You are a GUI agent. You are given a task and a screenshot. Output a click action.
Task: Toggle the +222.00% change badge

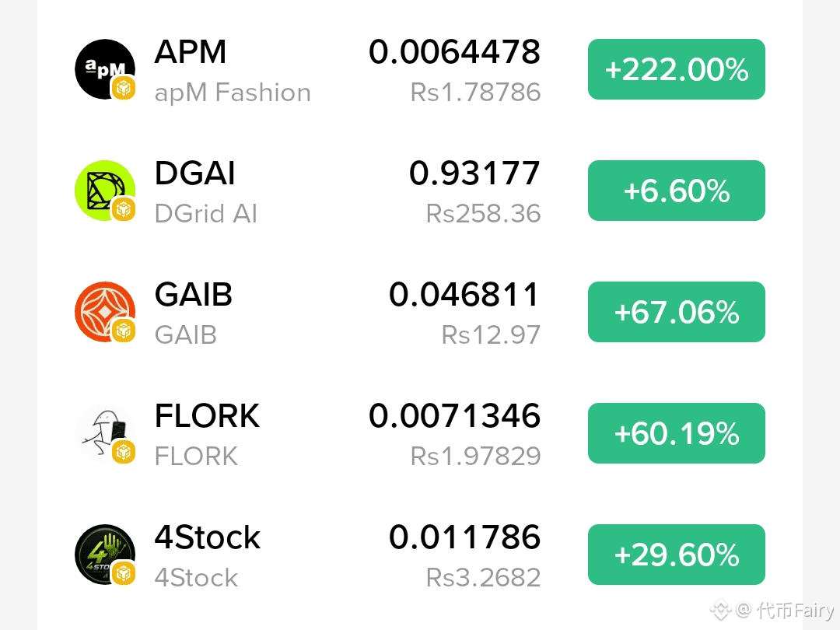676,69
